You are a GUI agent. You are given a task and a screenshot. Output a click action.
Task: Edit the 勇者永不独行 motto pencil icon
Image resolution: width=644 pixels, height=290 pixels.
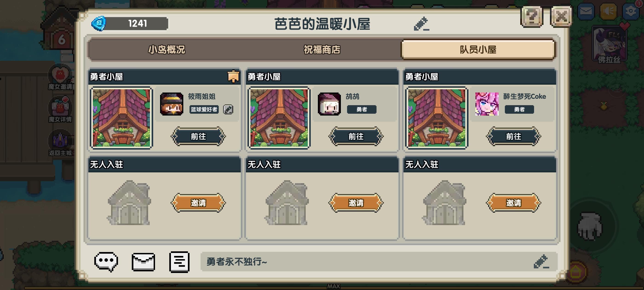[541, 262]
